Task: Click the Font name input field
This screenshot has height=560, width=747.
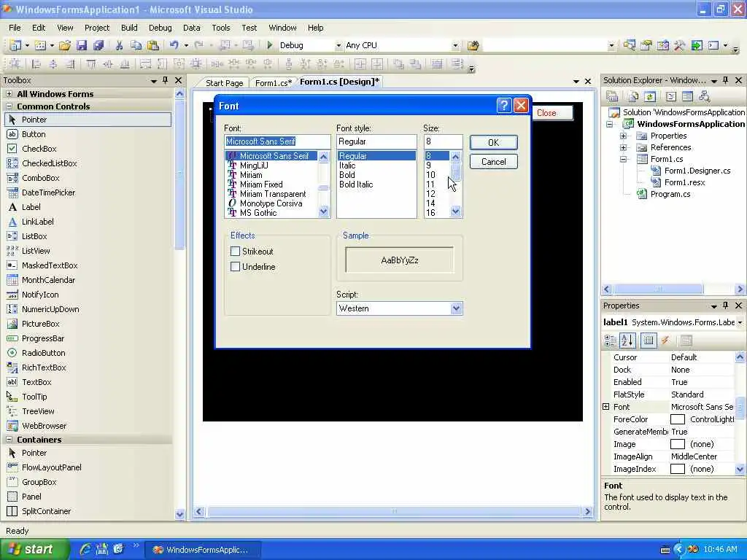Action: [x=277, y=141]
